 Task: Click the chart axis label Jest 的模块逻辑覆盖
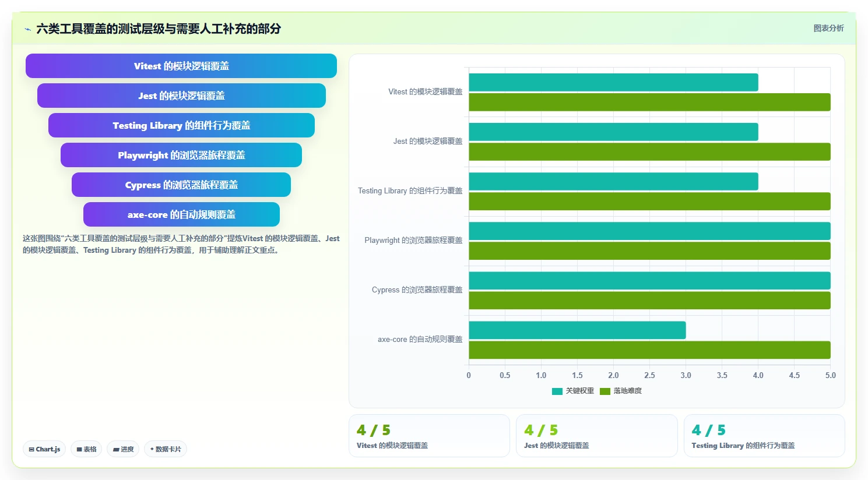pos(428,141)
